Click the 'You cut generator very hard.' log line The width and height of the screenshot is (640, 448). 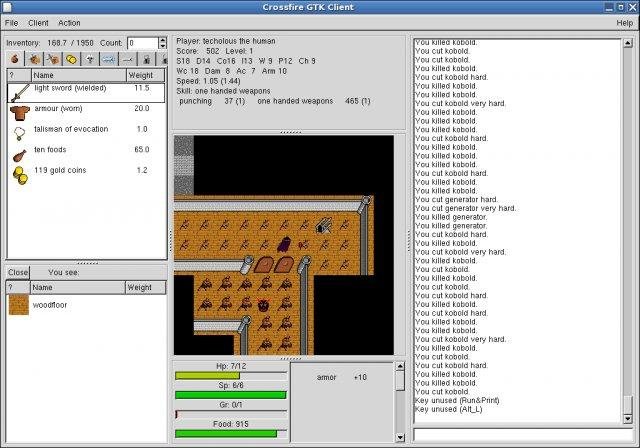coord(465,208)
